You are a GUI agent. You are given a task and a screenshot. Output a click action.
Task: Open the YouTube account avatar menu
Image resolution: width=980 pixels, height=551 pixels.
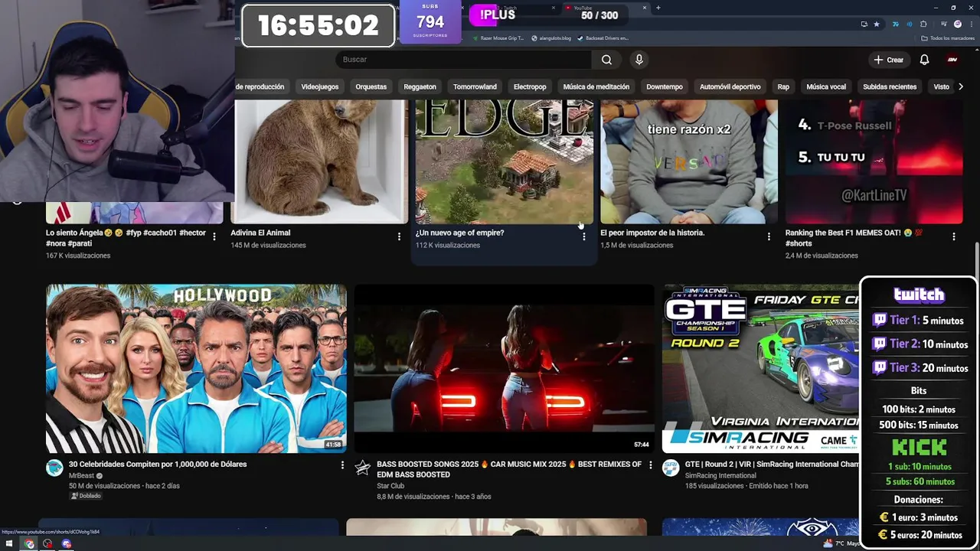point(952,60)
